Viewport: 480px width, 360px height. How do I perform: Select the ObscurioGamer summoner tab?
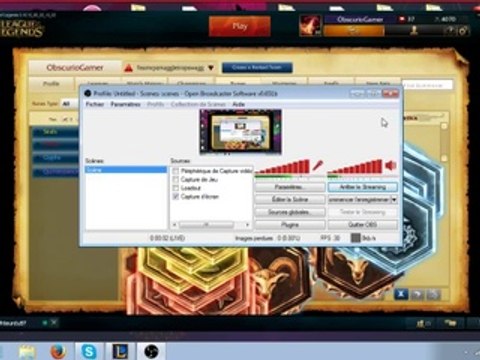pyautogui.click(x=75, y=68)
